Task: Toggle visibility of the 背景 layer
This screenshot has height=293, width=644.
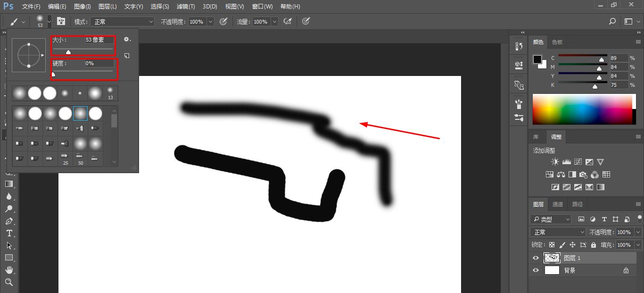Action: (x=536, y=270)
